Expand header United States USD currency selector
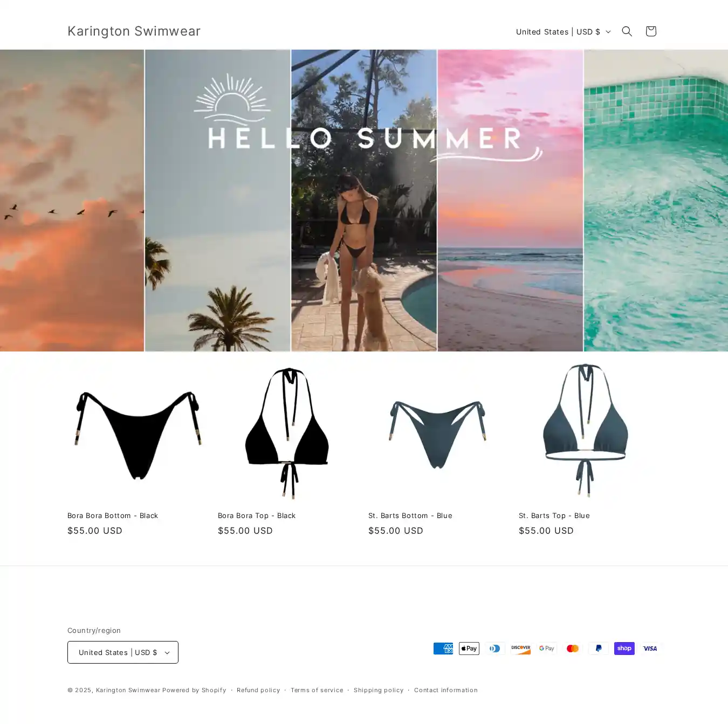Viewport: 728px width, 724px height. click(x=563, y=32)
